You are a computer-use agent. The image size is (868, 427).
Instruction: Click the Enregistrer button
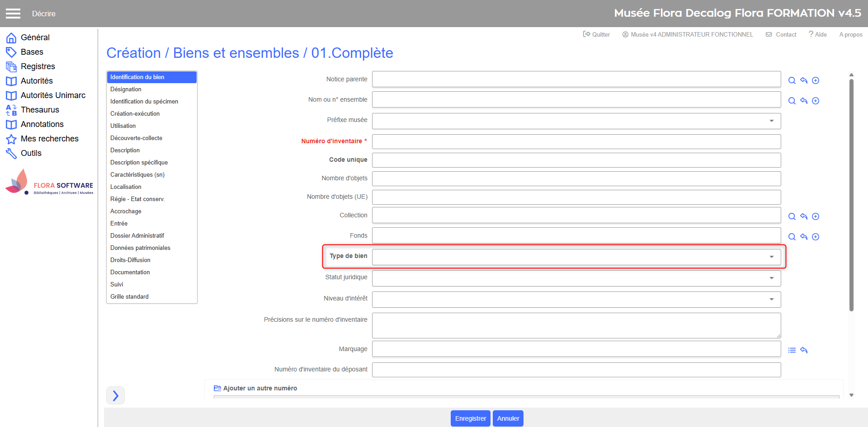click(470, 418)
